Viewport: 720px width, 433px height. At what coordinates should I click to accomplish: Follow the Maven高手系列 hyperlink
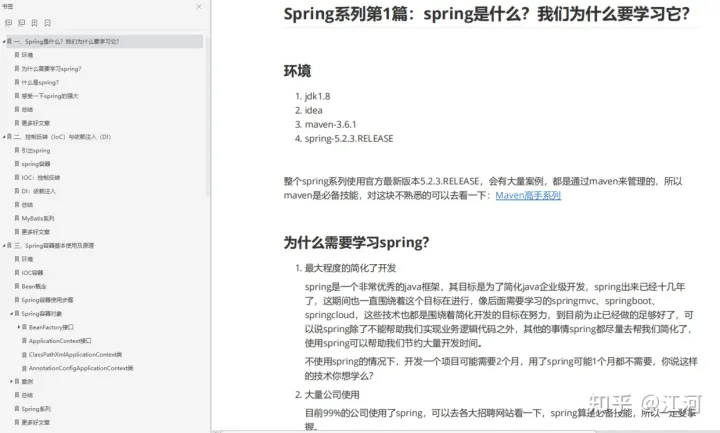pyautogui.click(x=528, y=196)
